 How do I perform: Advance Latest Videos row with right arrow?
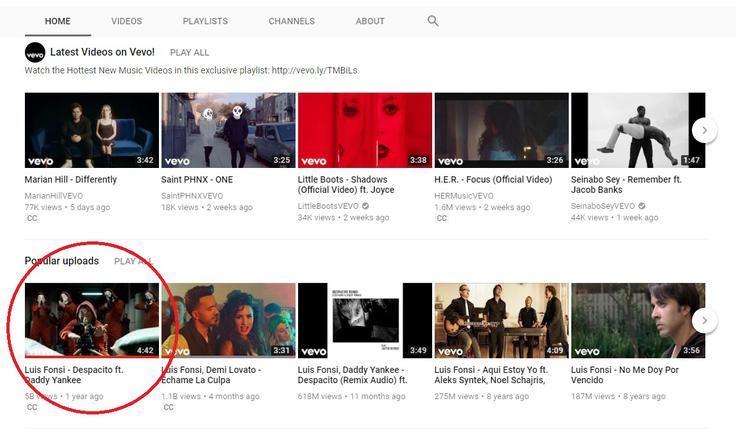pos(704,130)
